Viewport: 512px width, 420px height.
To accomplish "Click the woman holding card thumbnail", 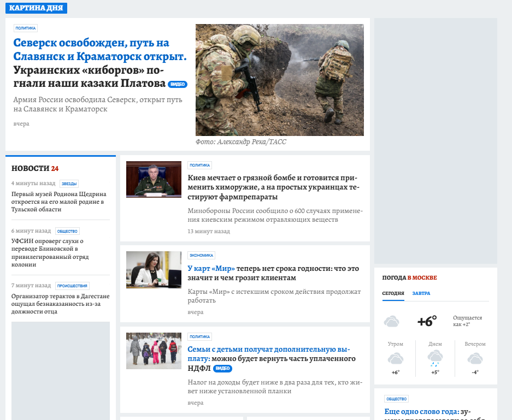I will pyautogui.click(x=154, y=269).
